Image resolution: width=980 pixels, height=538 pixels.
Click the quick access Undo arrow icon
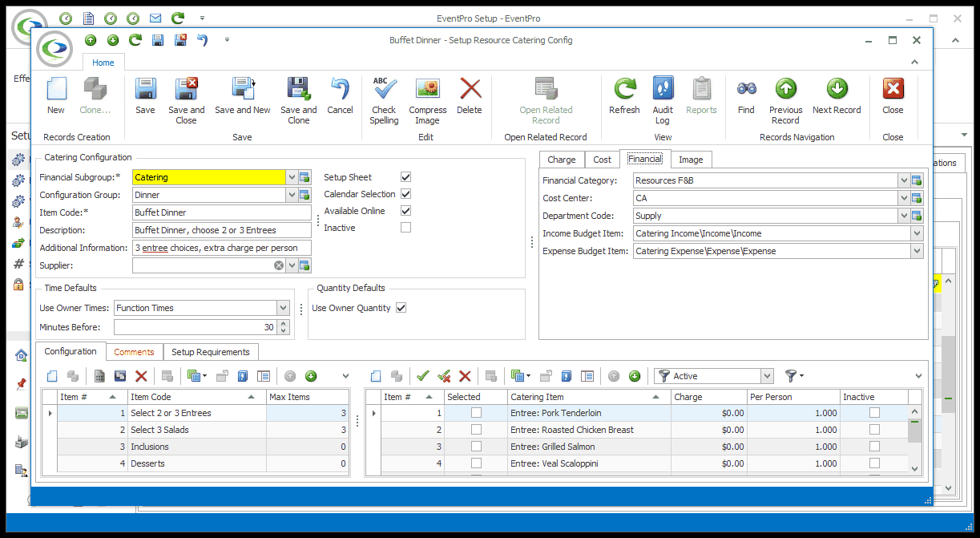tap(203, 40)
